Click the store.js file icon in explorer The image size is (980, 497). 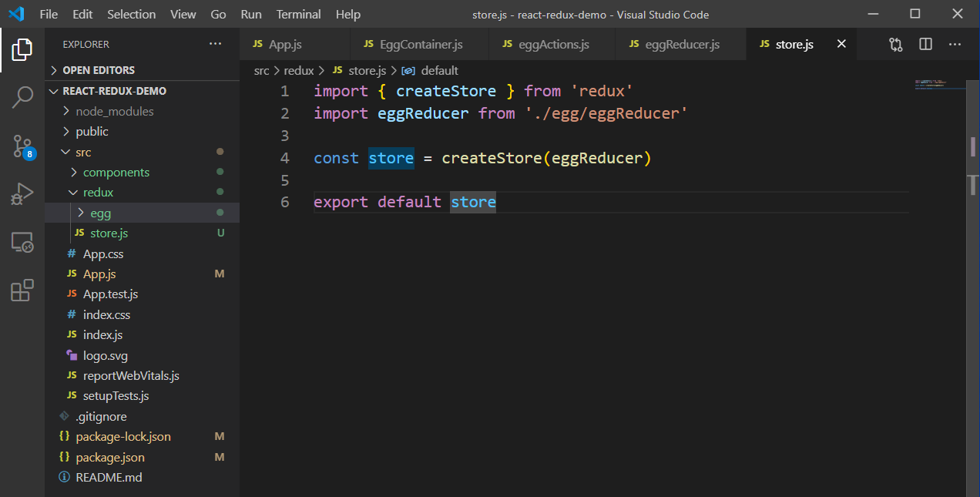79,233
